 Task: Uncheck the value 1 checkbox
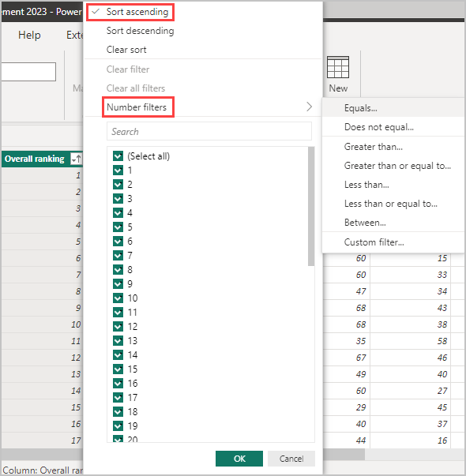pos(118,171)
